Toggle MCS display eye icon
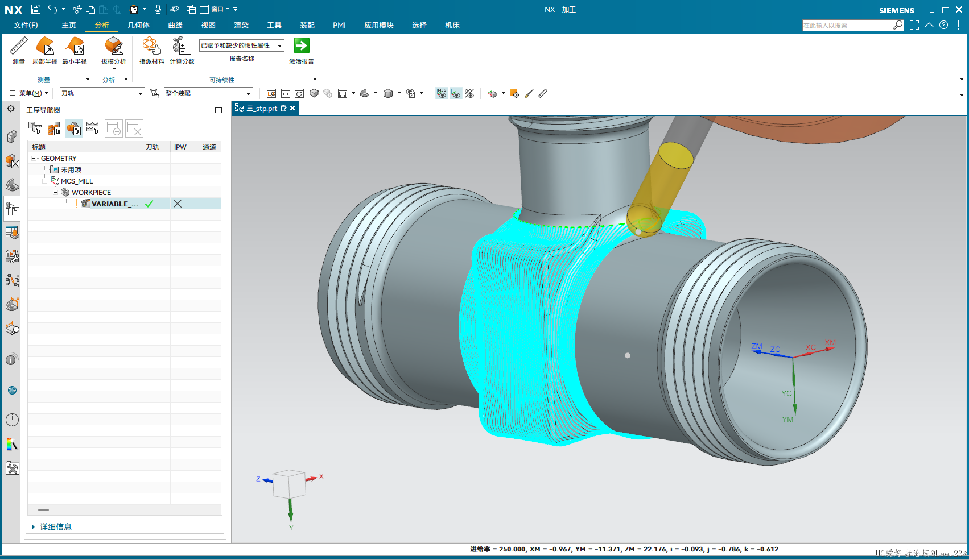The width and height of the screenshot is (969, 560). tap(442, 93)
